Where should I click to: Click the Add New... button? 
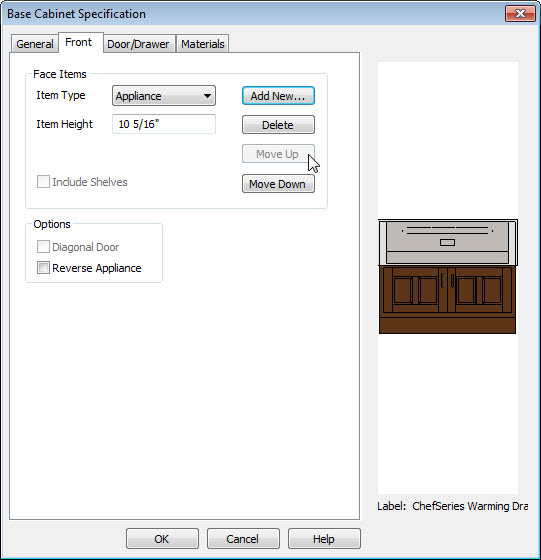click(x=278, y=96)
